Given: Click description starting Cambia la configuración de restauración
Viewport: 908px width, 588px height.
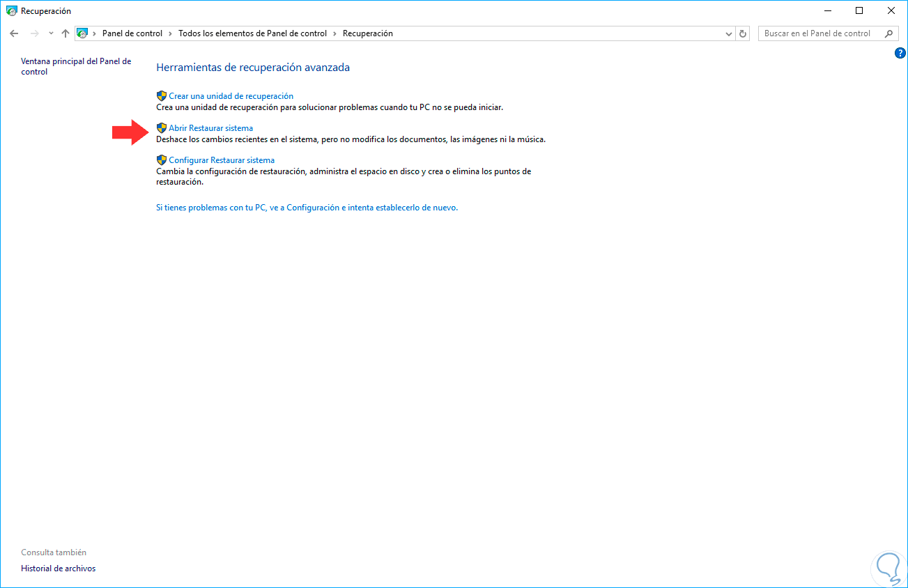Looking at the screenshot, I should pos(344,176).
